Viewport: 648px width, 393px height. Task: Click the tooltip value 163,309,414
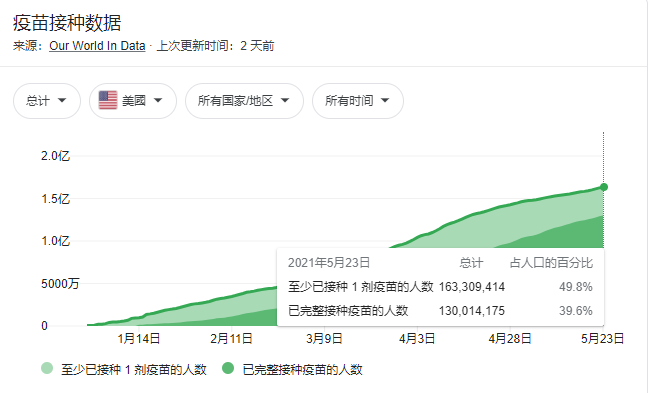(472, 287)
